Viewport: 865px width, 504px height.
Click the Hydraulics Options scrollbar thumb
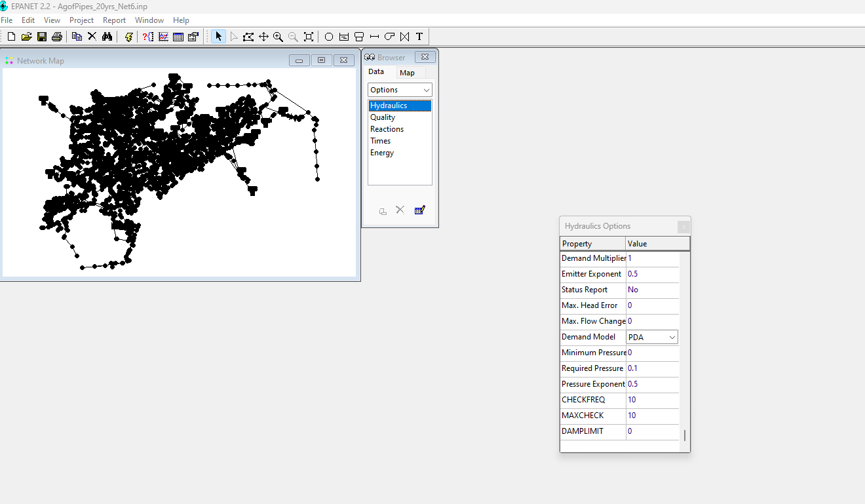pos(685,435)
